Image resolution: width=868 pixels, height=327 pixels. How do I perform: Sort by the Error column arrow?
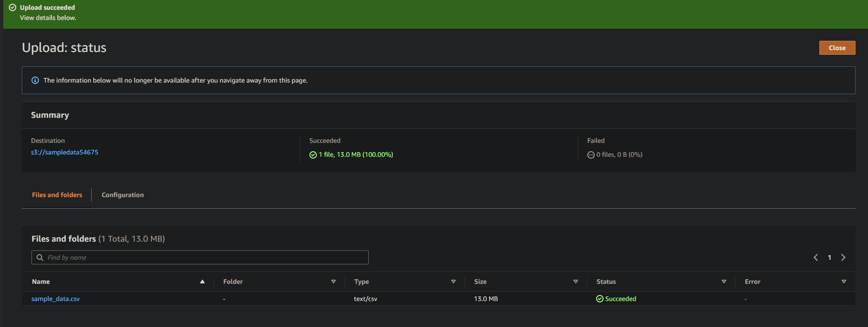(844, 282)
